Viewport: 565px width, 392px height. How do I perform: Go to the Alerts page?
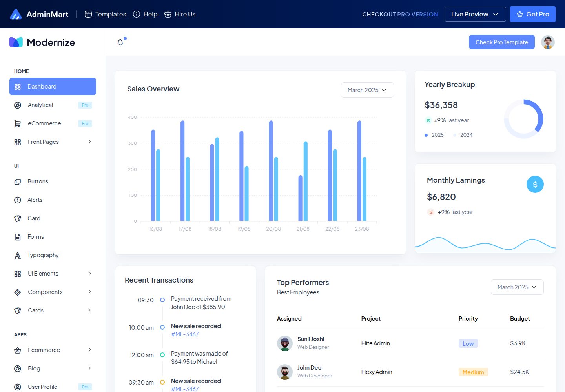[x=53, y=200]
